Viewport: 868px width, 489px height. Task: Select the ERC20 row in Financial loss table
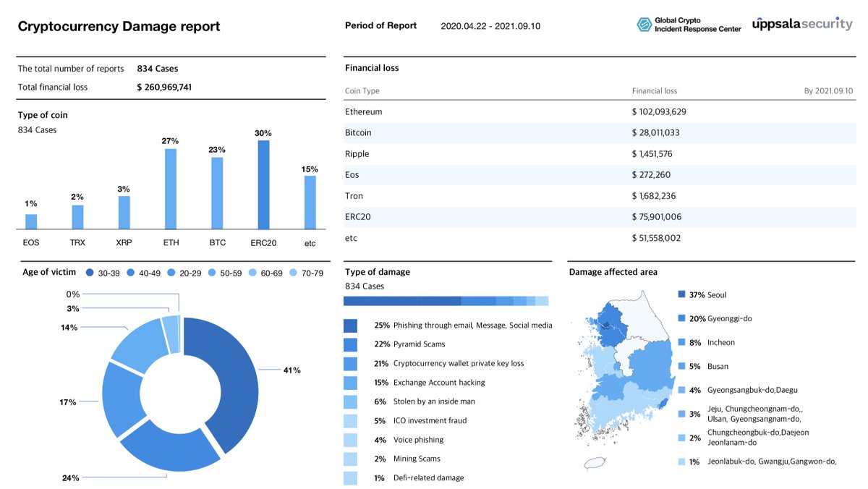600,217
